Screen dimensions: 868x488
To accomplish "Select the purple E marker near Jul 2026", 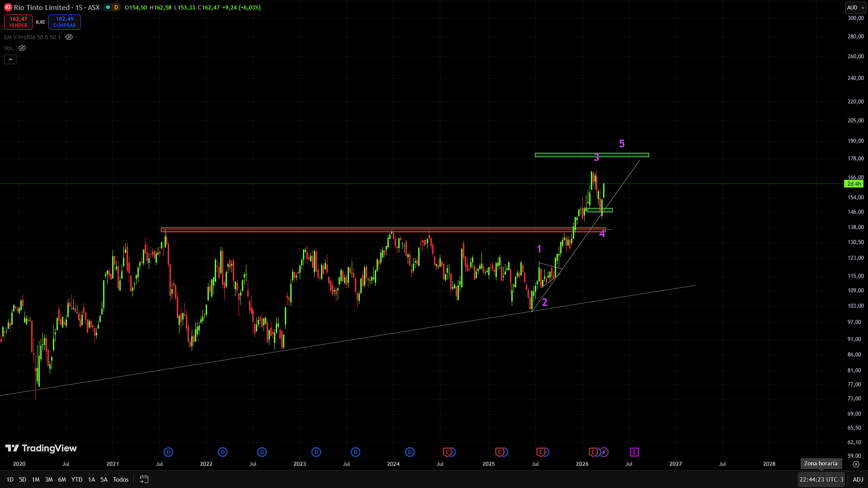I will tap(634, 452).
